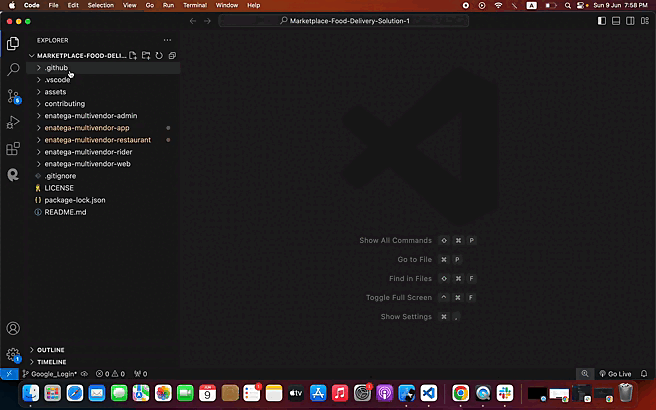Viewport: 656px width, 410px height.
Task: Toggle the bottom panel layout button
Action: click(x=617, y=20)
